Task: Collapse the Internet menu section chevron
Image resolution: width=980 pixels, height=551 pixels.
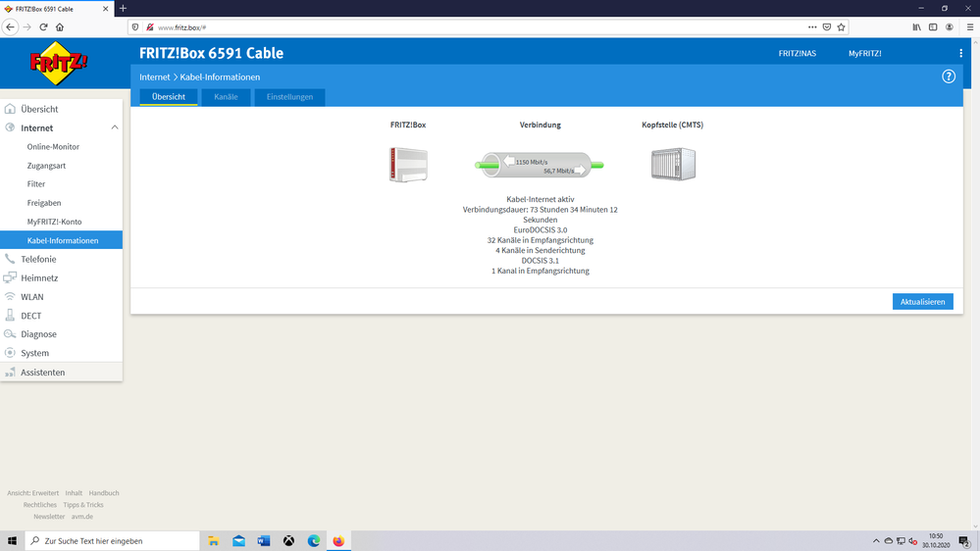Action: click(x=115, y=127)
